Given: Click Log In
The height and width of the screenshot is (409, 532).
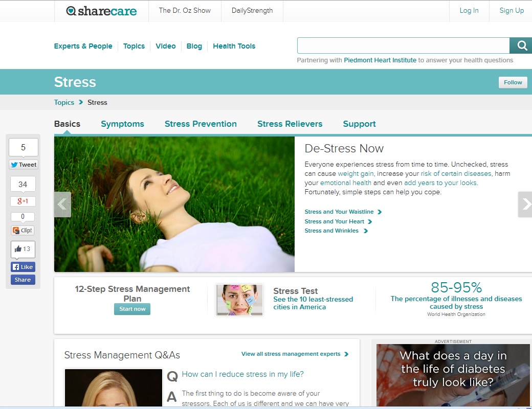Looking at the screenshot, I should click(x=469, y=11).
